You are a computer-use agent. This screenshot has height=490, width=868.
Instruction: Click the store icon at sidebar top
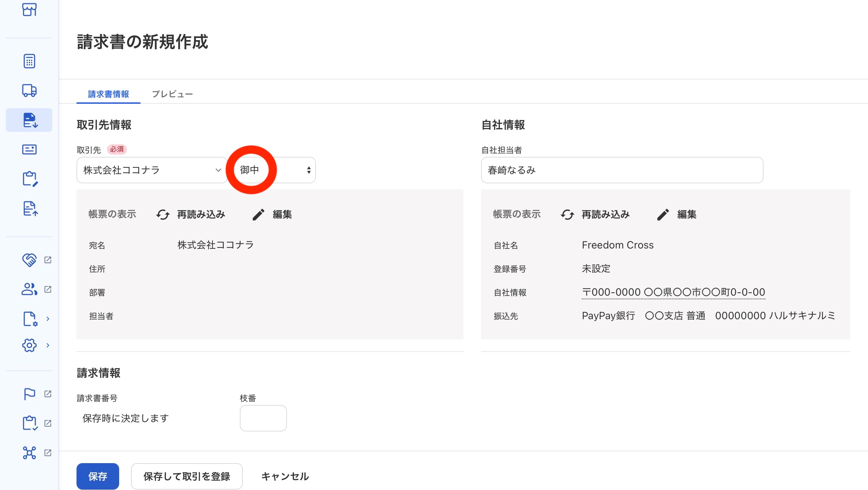(29, 10)
